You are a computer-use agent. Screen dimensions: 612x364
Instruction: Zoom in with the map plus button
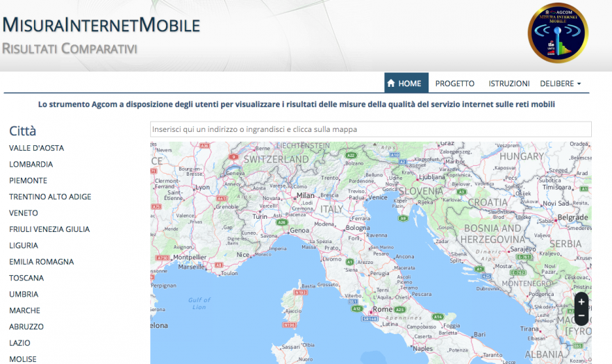tap(581, 301)
